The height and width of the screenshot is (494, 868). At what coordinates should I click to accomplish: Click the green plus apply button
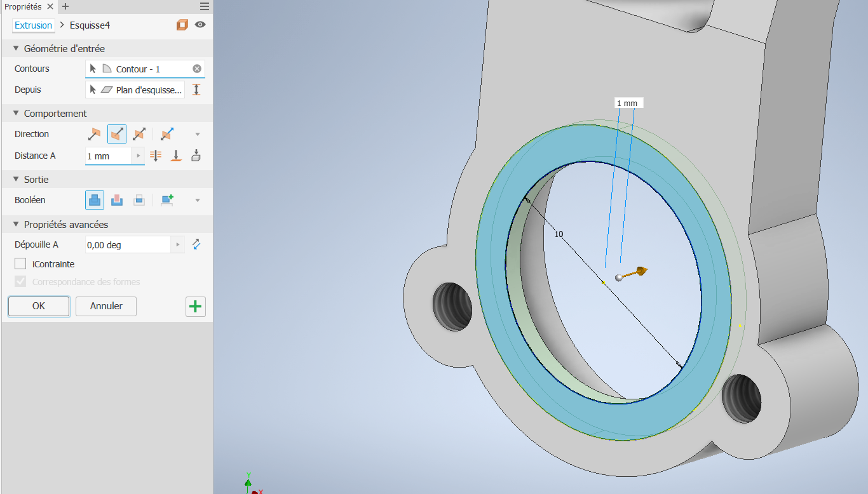click(x=196, y=307)
